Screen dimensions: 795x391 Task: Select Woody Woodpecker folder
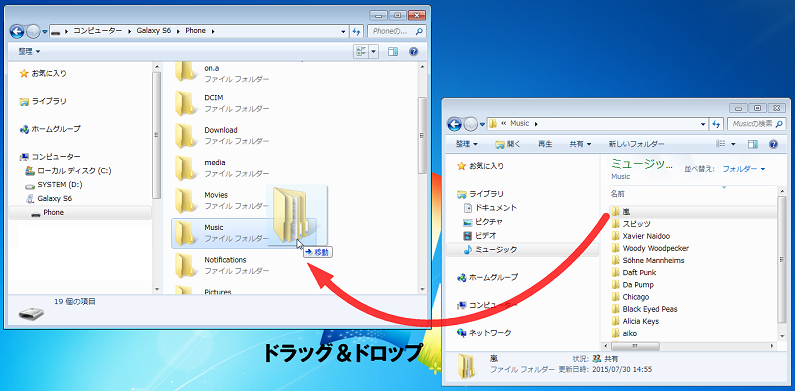point(650,248)
